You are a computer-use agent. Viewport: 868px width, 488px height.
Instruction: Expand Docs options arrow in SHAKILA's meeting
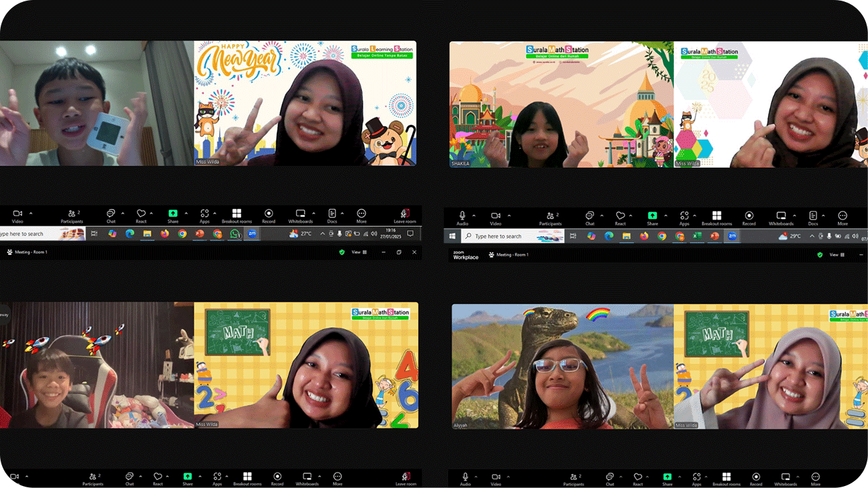(823, 215)
